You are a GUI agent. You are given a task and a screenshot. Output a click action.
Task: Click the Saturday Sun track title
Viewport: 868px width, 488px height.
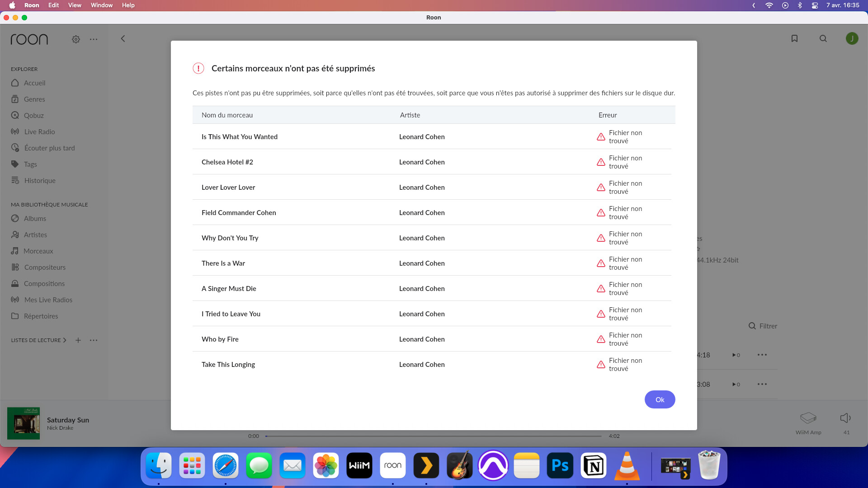coord(68,420)
